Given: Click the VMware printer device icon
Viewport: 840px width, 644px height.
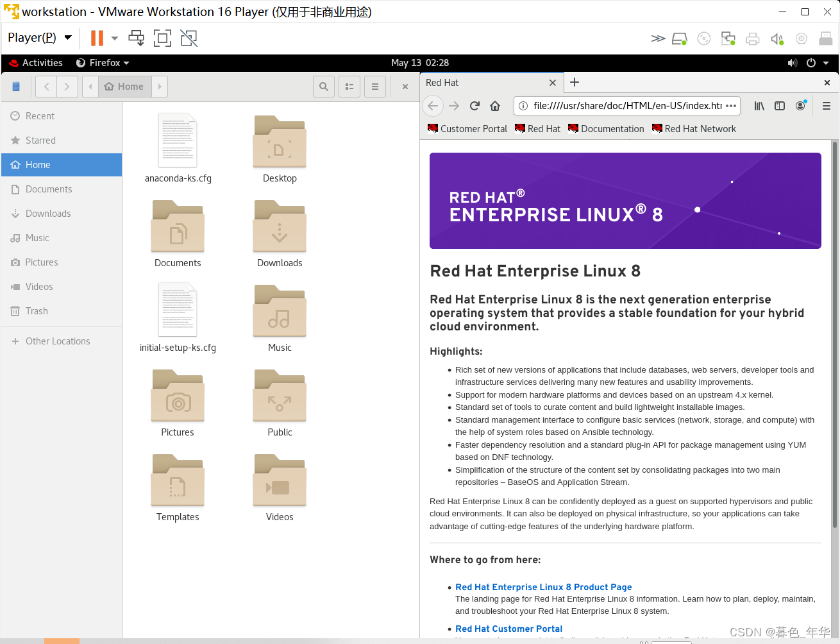Looking at the screenshot, I should 753,38.
